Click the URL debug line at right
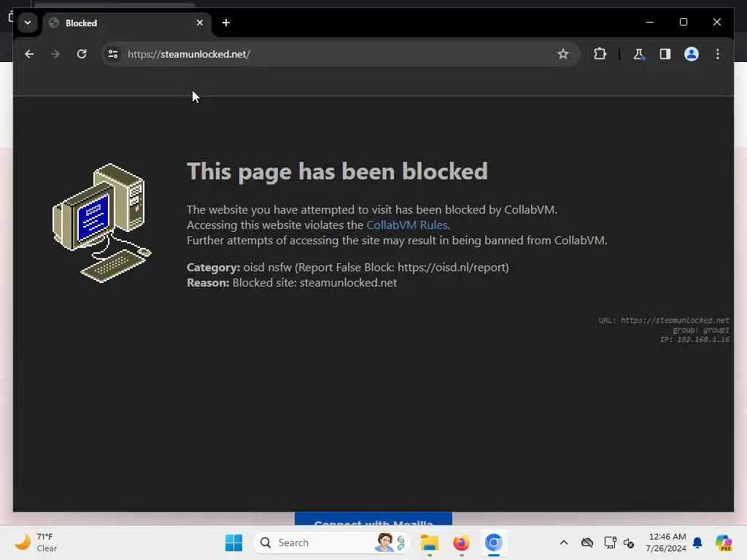The image size is (747, 560). pos(664,321)
